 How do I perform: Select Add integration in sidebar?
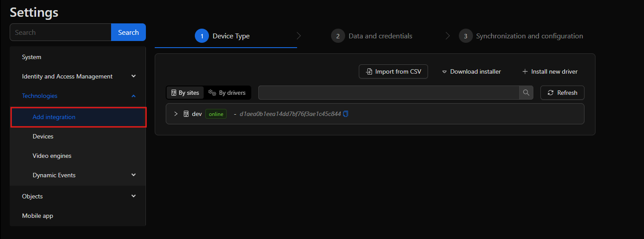coord(78,117)
